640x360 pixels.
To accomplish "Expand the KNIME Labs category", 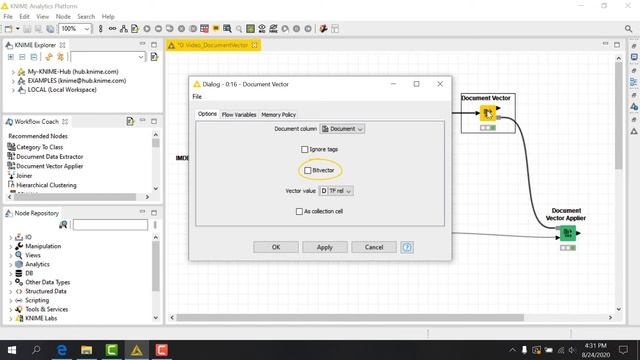I will tap(10, 318).
